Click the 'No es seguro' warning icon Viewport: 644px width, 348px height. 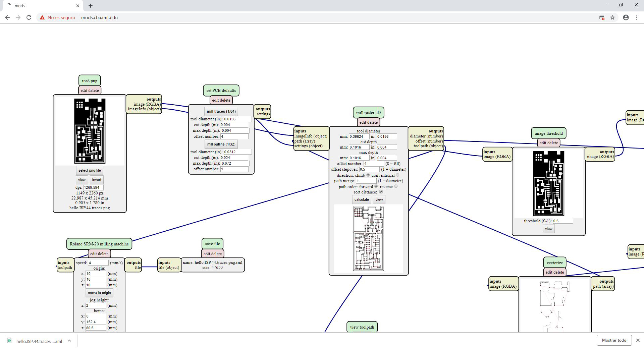coord(42,17)
